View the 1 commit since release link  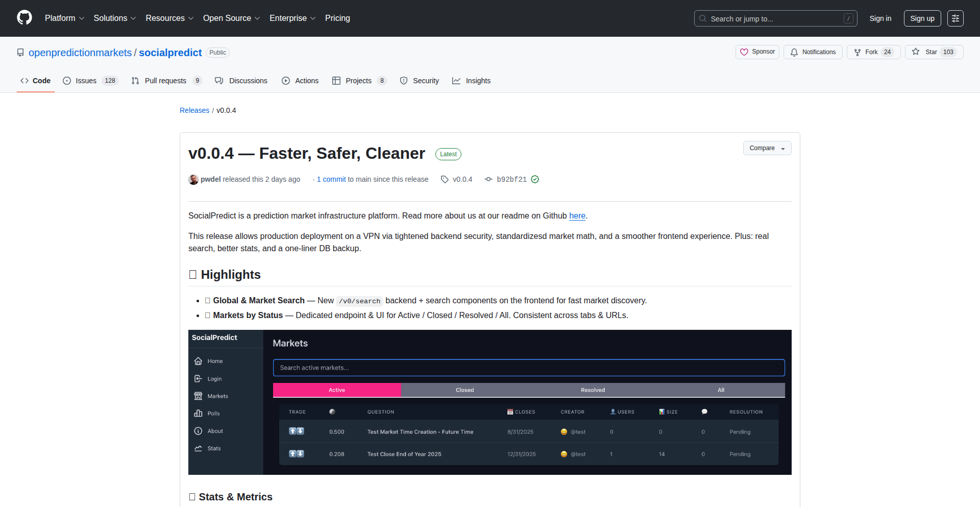click(331, 179)
